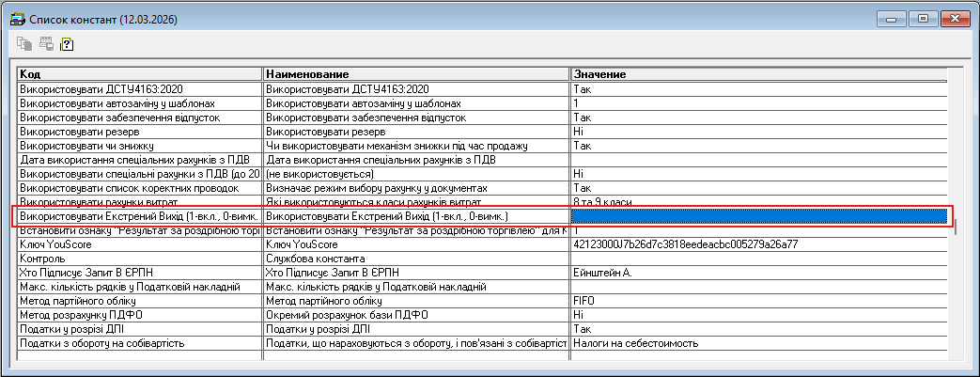The image size is (980, 377).
Task: Click the second toolbar icon with the table
Action: click(x=44, y=43)
